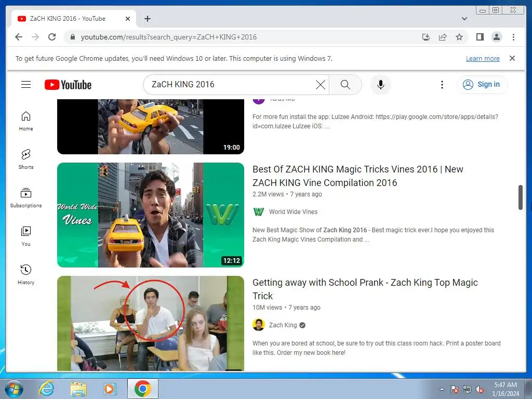Viewport: 532px width, 399px height.
Task: Open a new browser tab
Action: click(x=147, y=19)
